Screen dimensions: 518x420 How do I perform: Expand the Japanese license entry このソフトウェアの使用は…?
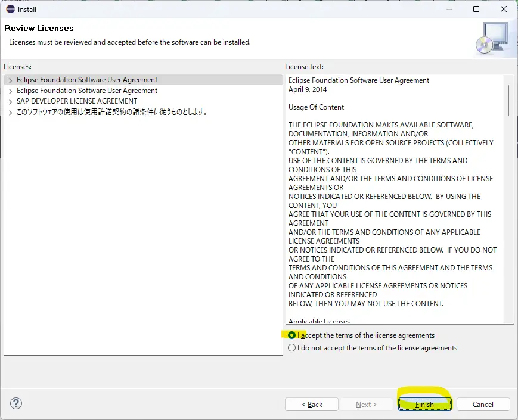click(x=11, y=112)
